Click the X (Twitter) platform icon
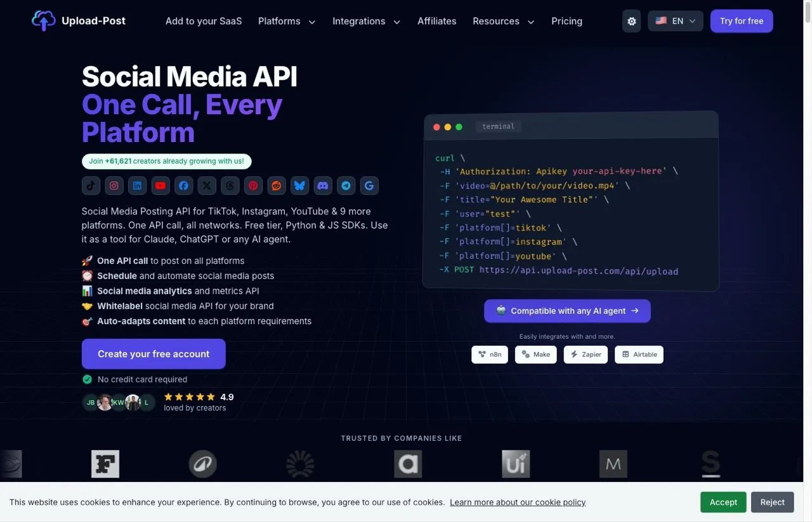 click(207, 186)
